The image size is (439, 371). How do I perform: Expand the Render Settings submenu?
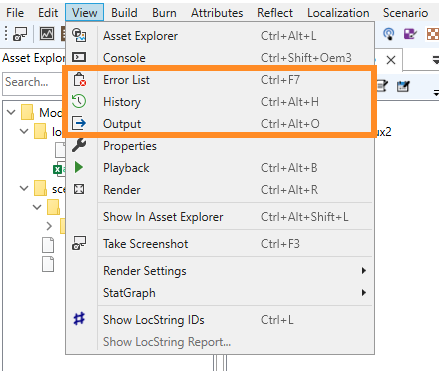point(220,271)
